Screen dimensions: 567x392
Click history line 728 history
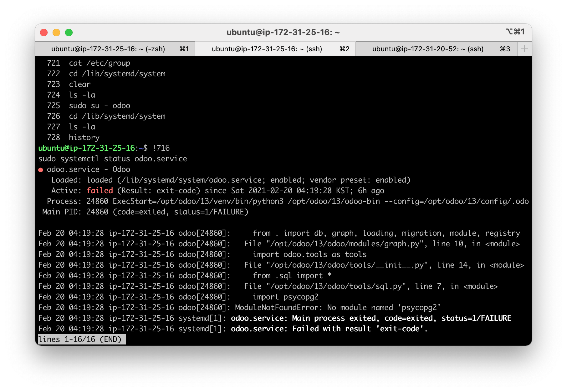pyautogui.click(x=73, y=138)
